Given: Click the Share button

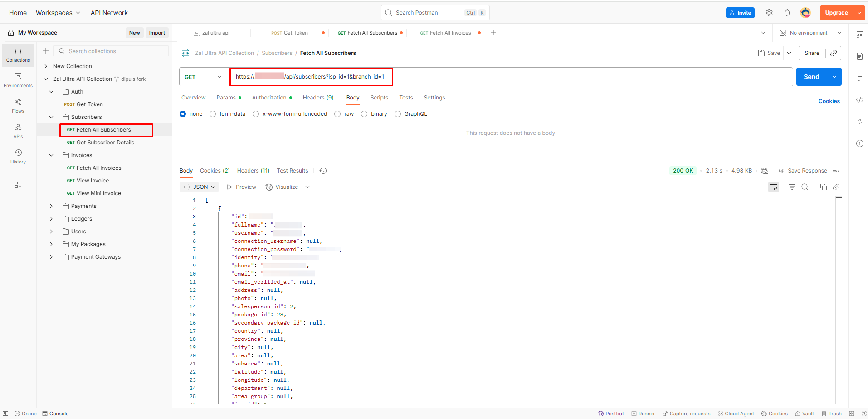Looking at the screenshot, I should [812, 53].
